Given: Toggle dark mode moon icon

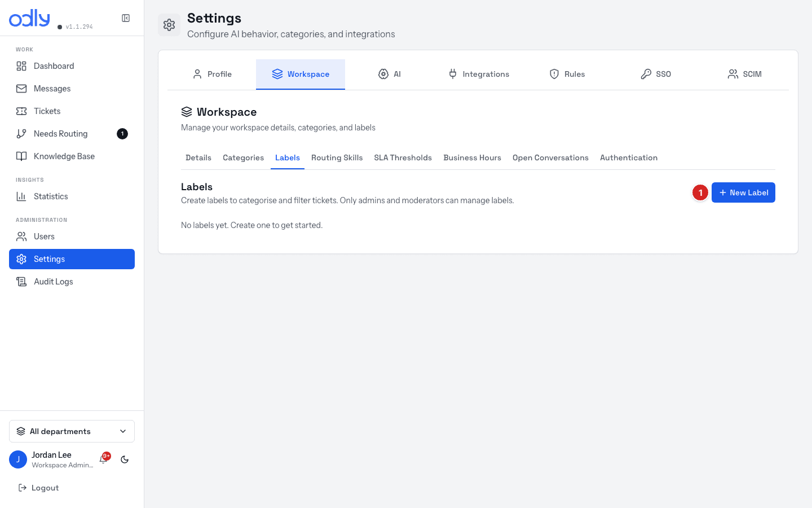Looking at the screenshot, I should [125, 459].
